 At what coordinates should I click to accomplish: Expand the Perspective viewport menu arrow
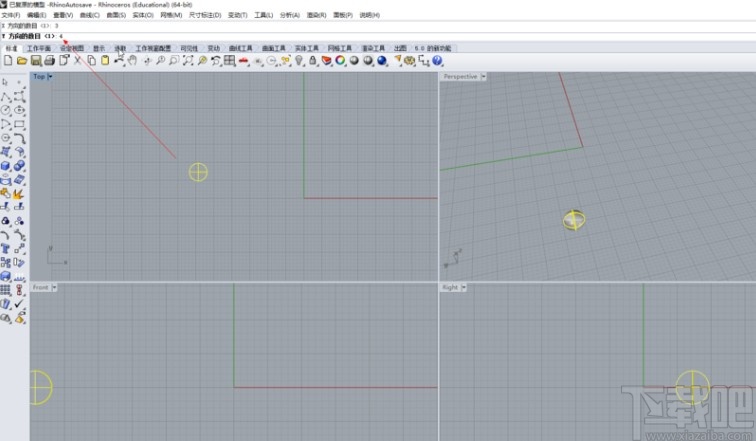click(x=485, y=76)
